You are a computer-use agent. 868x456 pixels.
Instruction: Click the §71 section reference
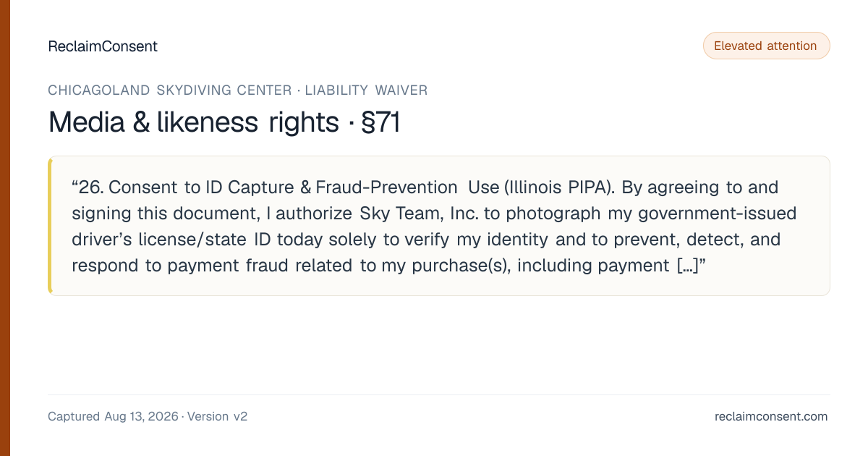pos(380,122)
